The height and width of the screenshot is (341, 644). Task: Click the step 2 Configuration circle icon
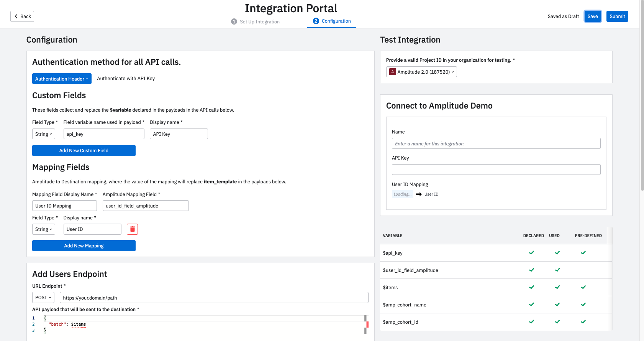316,21
